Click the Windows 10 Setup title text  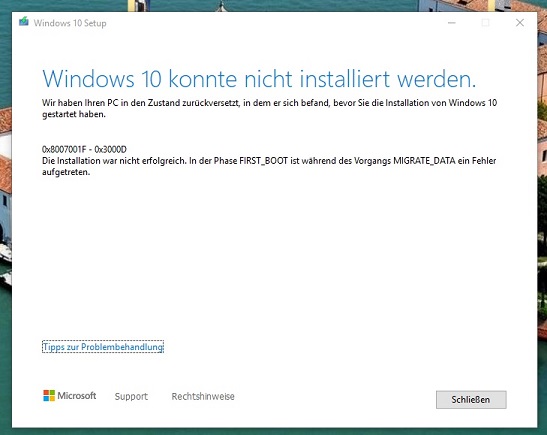[x=70, y=23]
